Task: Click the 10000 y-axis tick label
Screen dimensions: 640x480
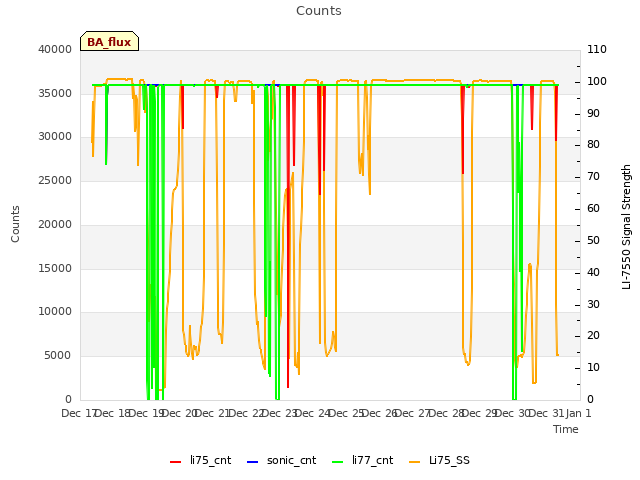Action: click(55, 312)
